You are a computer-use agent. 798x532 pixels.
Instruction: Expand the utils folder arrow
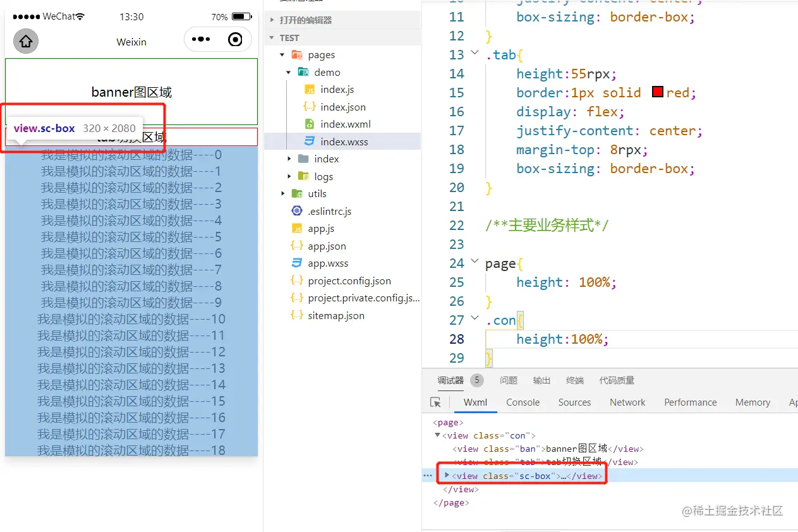tap(282, 193)
